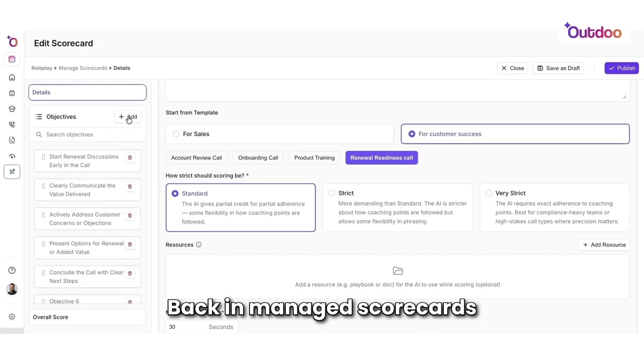Open 'Present Options for Renewal or Added Value'

[x=87, y=248]
